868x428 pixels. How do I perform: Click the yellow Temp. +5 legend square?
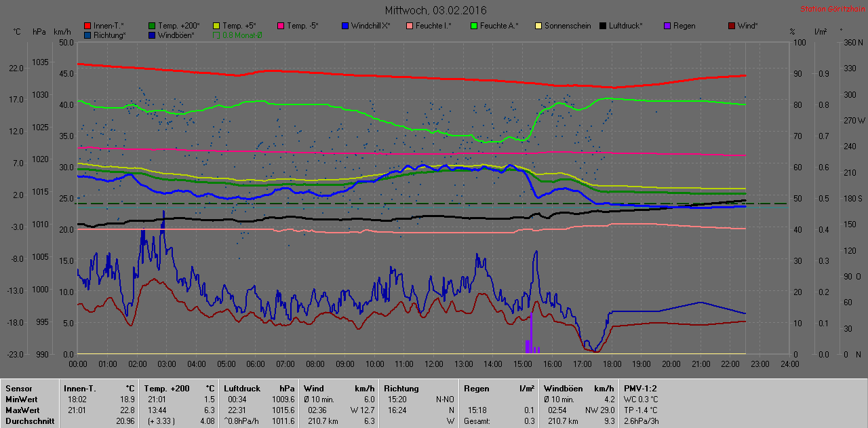(216, 26)
